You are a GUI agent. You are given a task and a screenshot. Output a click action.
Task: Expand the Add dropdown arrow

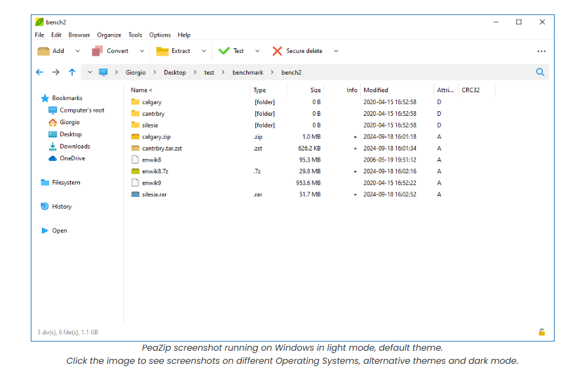click(x=78, y=51)
